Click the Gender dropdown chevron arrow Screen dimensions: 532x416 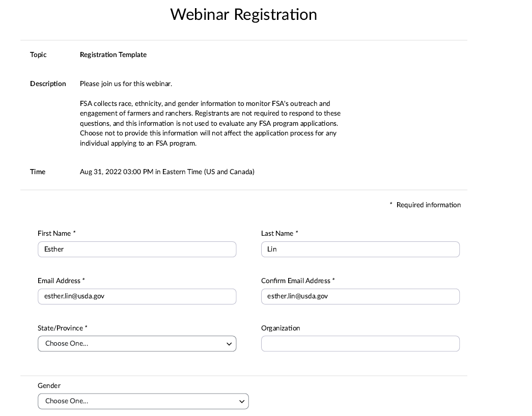point(242,402)
